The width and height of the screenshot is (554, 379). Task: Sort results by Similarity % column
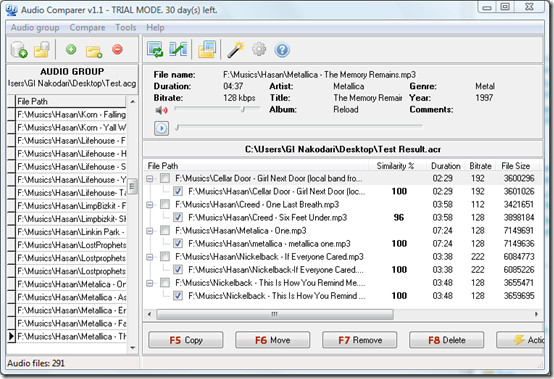click(395, 166)
